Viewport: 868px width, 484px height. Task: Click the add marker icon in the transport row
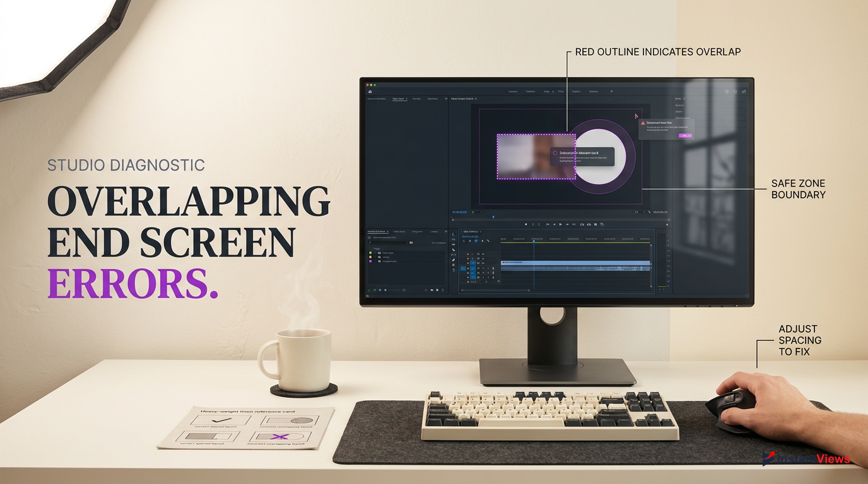[x=526, y=224]
